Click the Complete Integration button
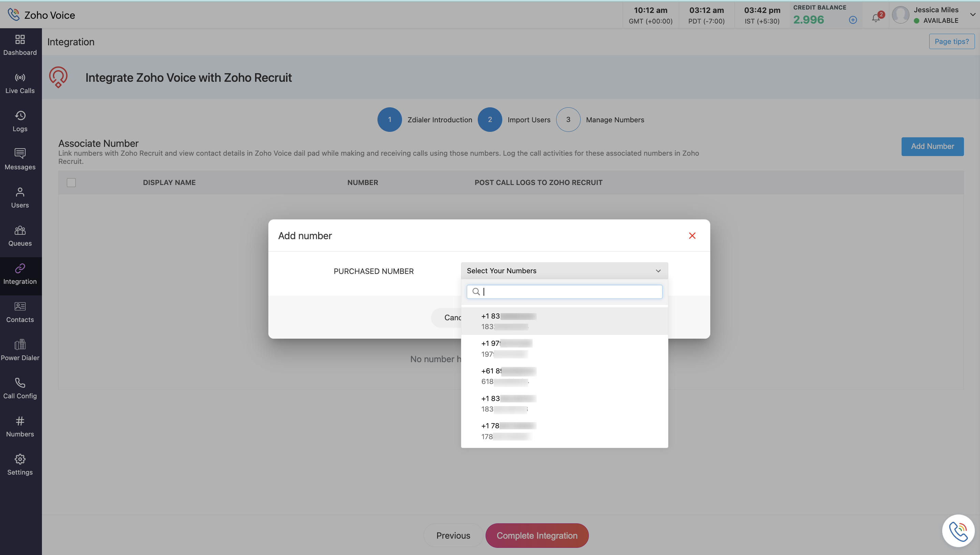 pos(536,535)
